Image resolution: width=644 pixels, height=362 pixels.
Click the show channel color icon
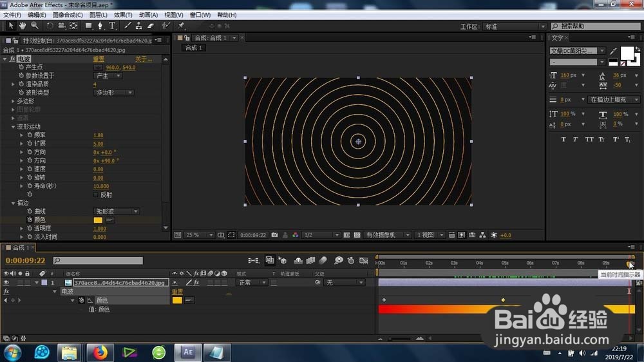coord(296,235)
